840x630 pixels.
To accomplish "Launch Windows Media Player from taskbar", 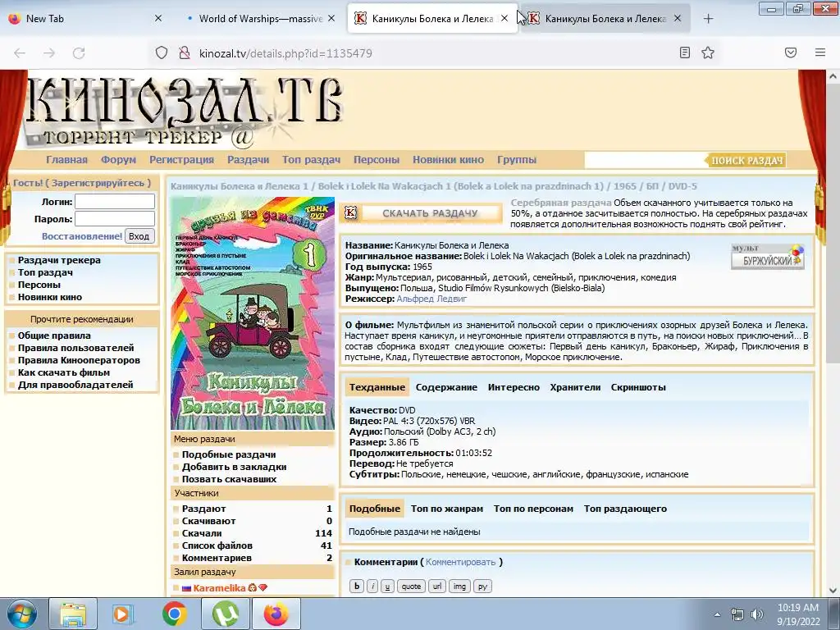I will click(121, 614).
